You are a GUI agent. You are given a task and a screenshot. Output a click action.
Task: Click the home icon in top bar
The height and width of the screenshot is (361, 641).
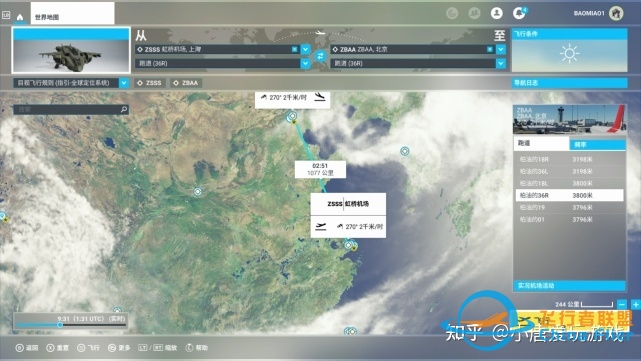click(x=20, y=17)
